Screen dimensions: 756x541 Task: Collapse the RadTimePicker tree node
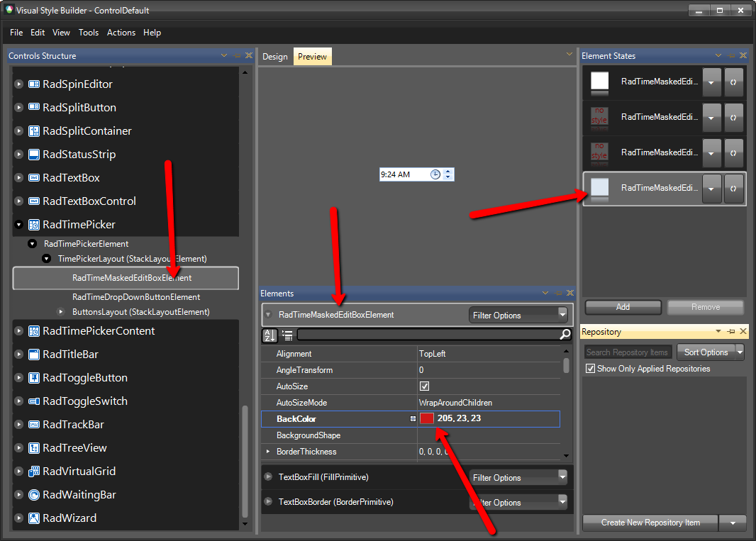pyautogui.click(x=19, y=224)
